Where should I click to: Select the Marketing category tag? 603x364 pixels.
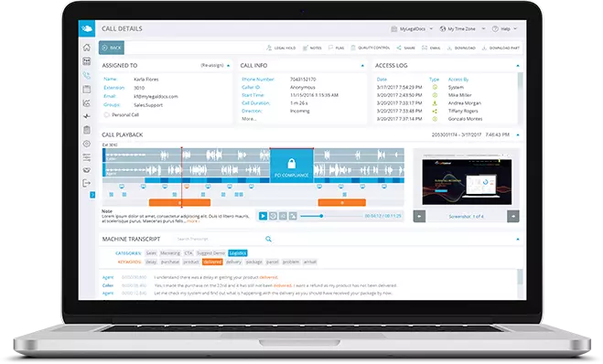pos(170,253)
